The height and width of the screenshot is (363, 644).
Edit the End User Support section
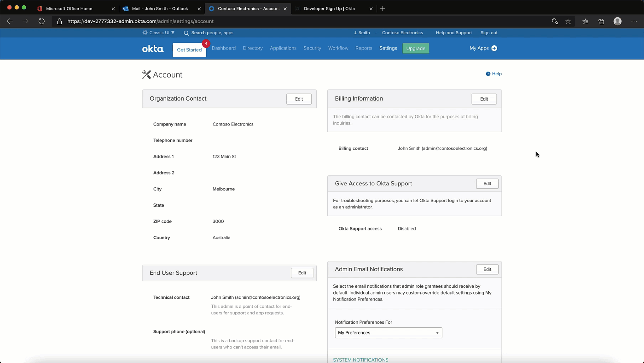pos(302,273)
